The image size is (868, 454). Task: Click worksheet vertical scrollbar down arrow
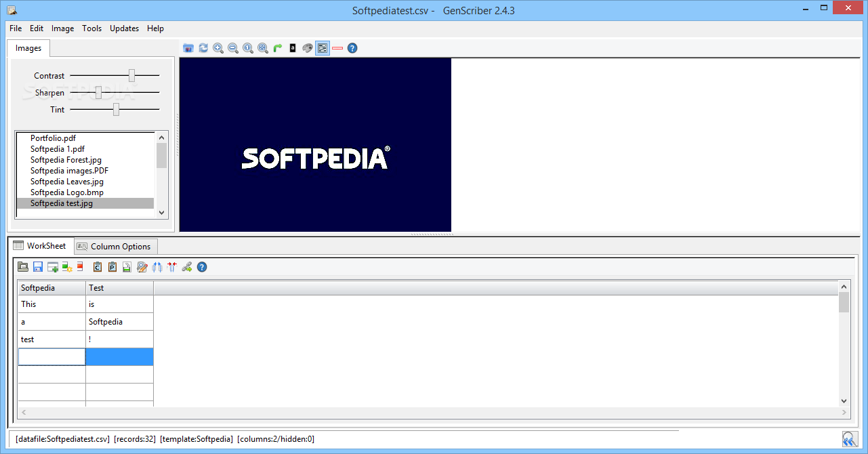(844, 401)
